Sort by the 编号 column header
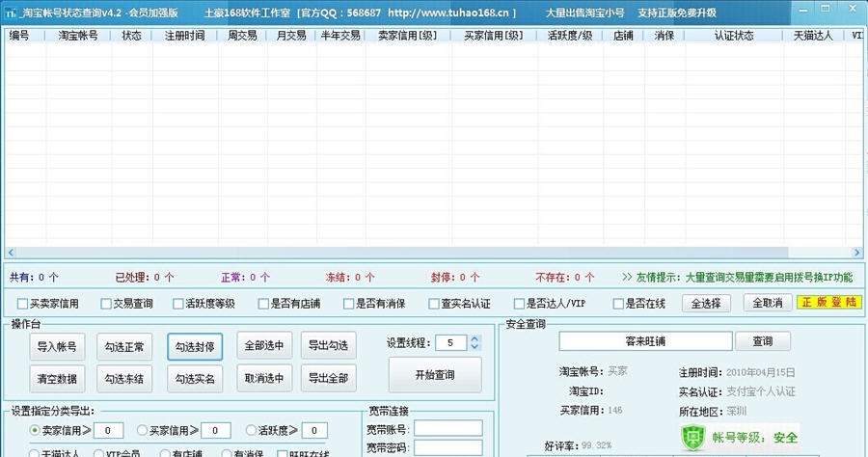The width and height of the screenshot is (868, 457). point(19,36)
